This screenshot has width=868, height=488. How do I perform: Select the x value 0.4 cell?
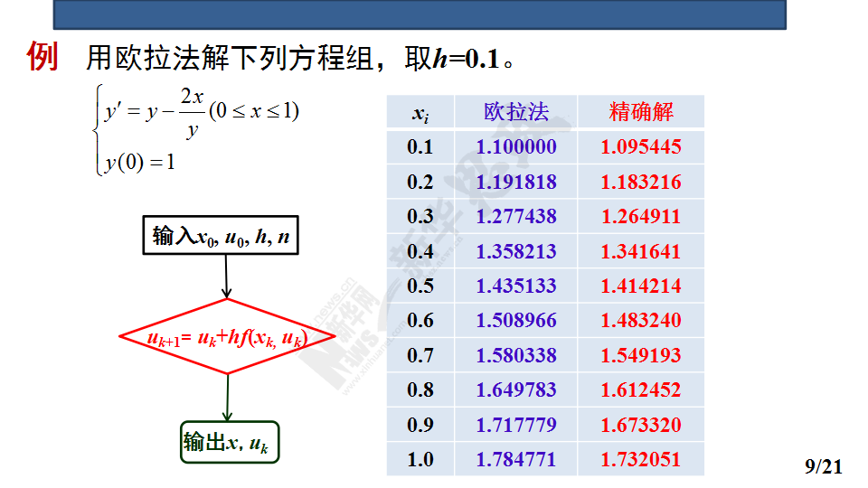420,252
